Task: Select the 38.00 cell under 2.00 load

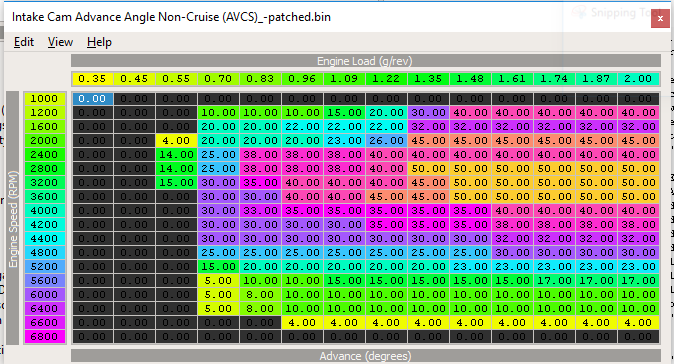Action: point(638,224)
